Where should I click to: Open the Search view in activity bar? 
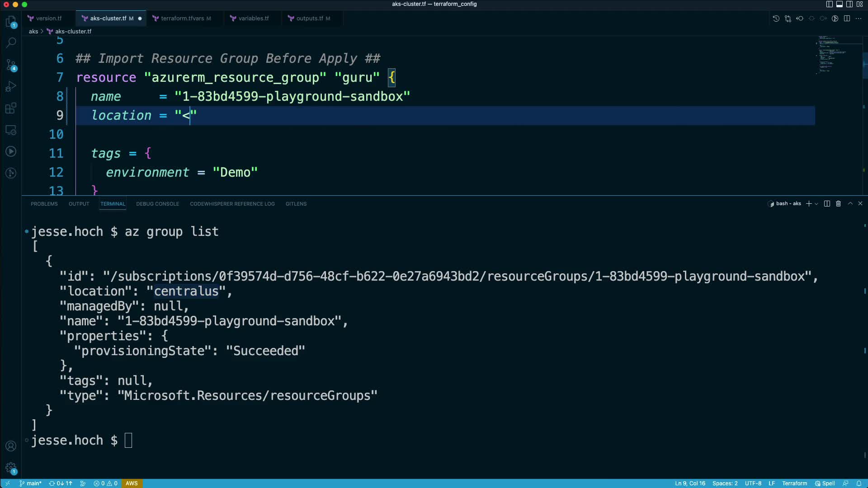coord(11,42)
